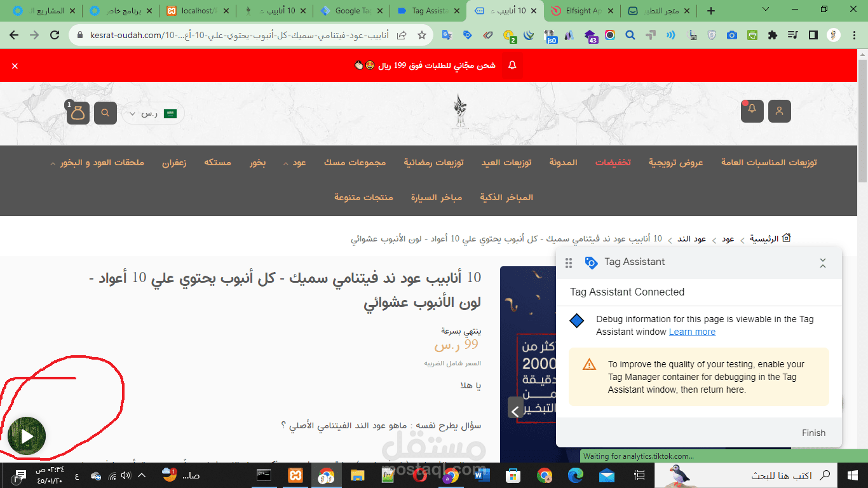868x488 pixels.
Task: Open Chrome three-dot menu
Action: tap(853, 36)
